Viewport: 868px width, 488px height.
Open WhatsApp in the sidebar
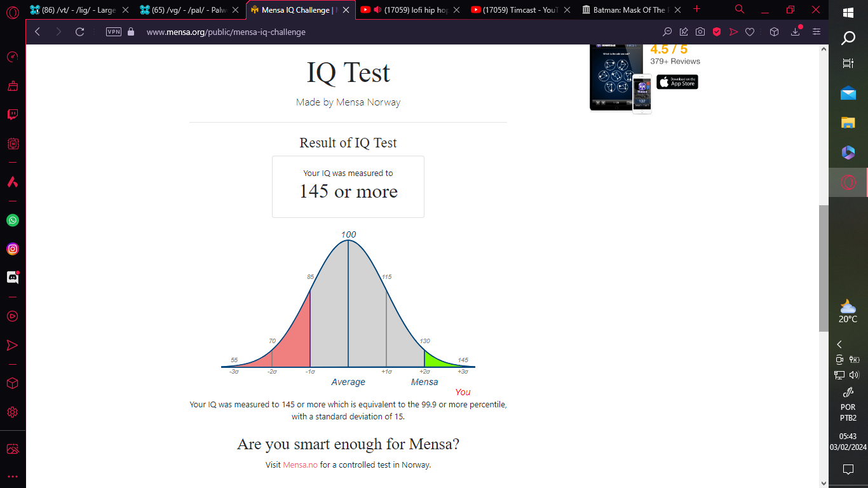coord(12,220)
